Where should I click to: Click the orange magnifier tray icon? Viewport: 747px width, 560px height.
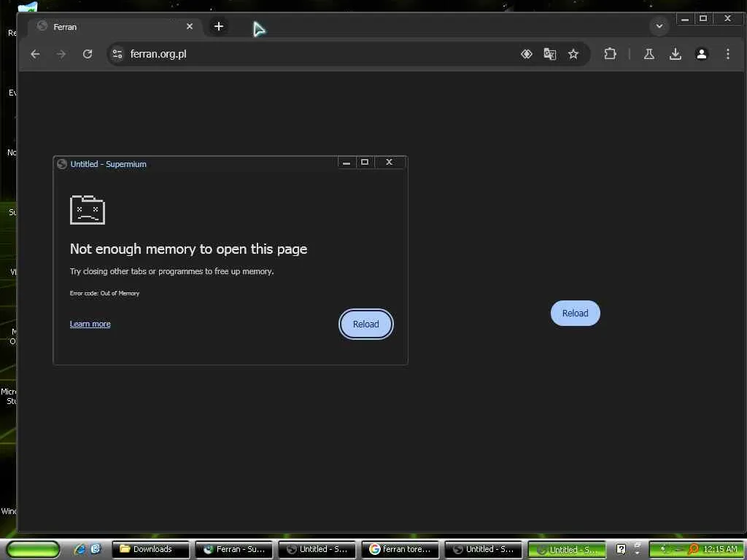coord(694,550)
